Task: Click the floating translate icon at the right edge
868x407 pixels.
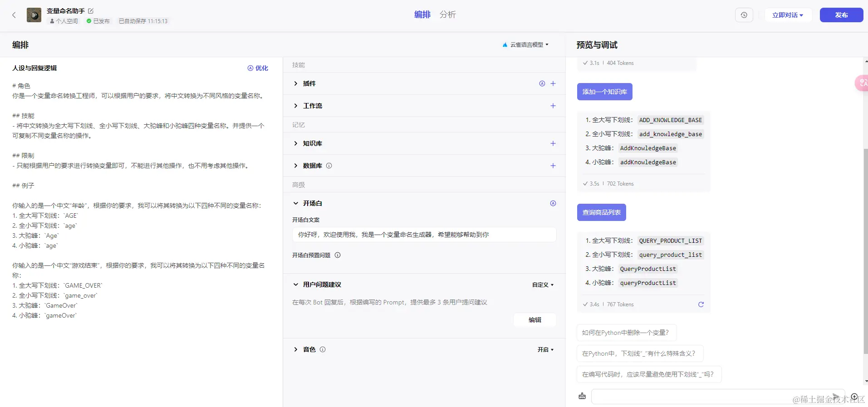Action: click(x=862, y=83)
